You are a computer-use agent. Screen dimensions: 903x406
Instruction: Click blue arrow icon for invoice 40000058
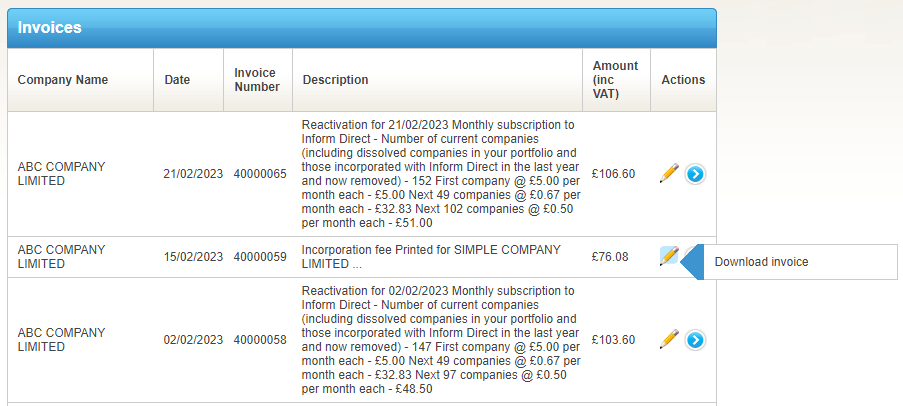click(x=695, y=340)
